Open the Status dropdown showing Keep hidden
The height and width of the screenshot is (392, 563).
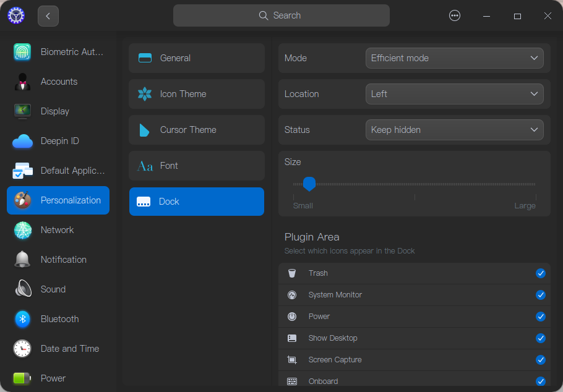click(455, 130)
